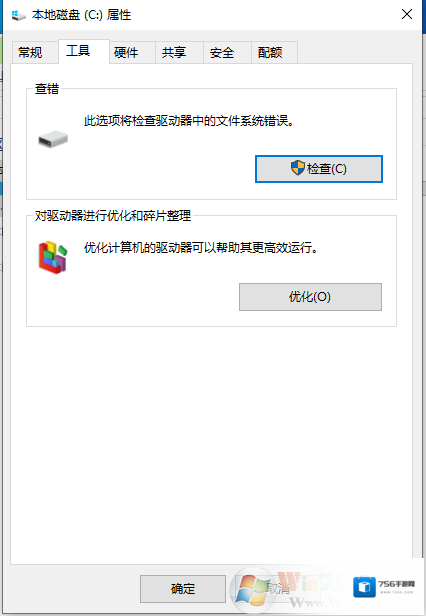The height and width of the screenshot is (616, 426).
Task: Click the UAC shield icon on 检查 button
Action: (298, 168)
